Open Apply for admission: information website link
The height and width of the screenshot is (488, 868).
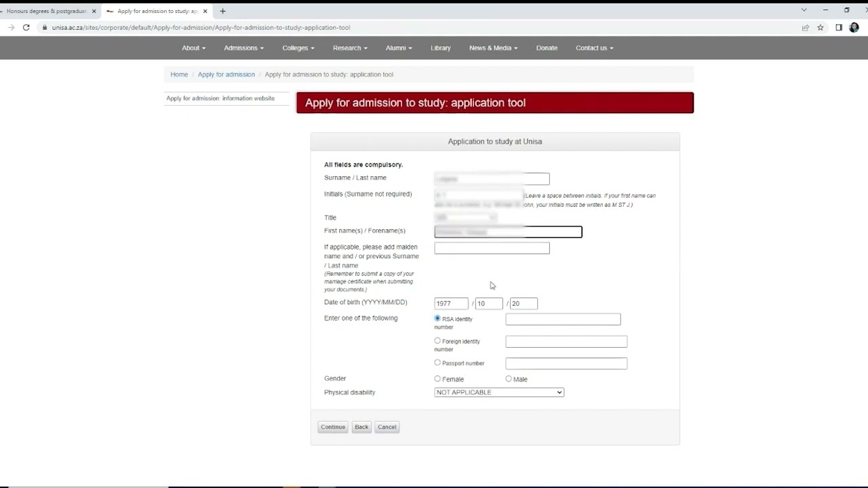click(220, 98)
